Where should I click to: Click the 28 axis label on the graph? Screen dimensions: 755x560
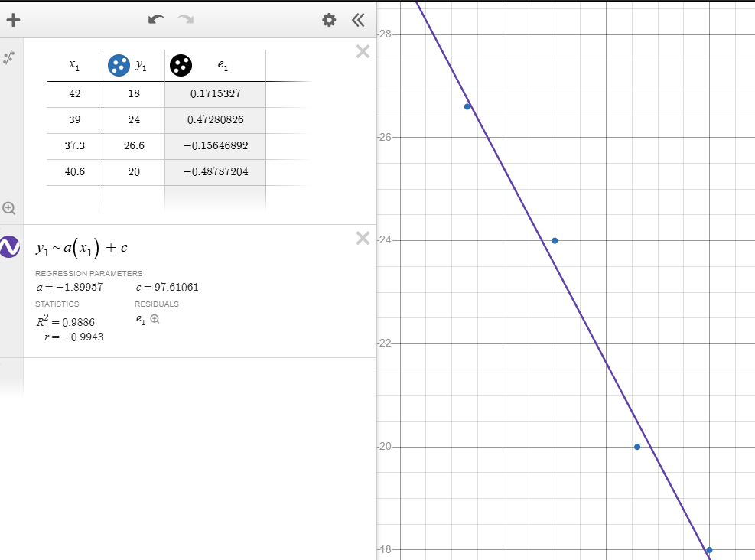click(385, 34)
